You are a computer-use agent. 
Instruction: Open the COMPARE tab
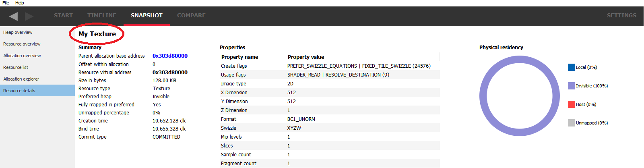(x=191, y=15)
